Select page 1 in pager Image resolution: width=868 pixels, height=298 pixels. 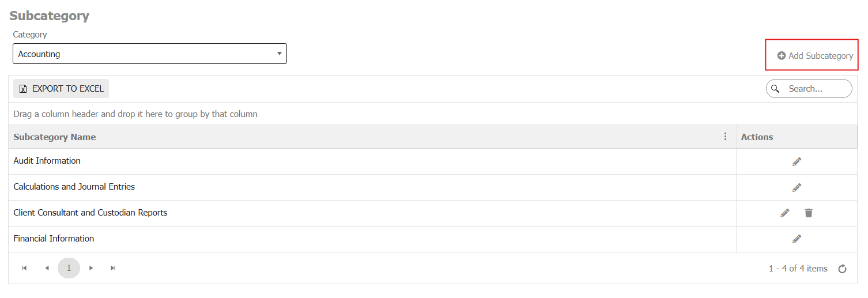point(69,268)
